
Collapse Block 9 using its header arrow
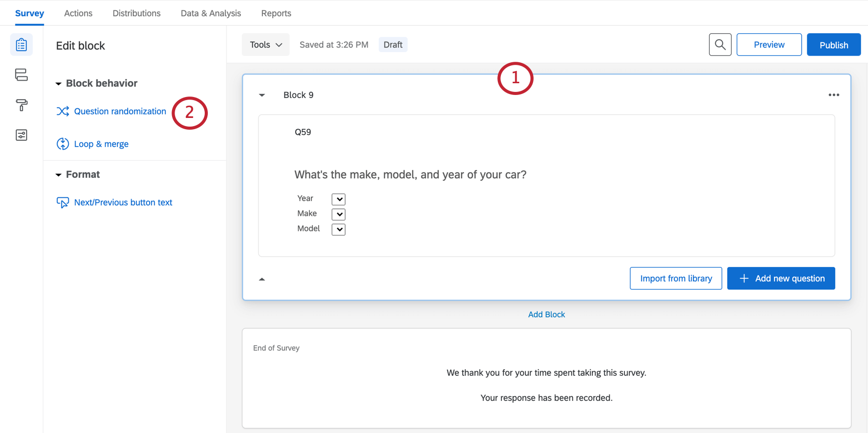[262, 95]
